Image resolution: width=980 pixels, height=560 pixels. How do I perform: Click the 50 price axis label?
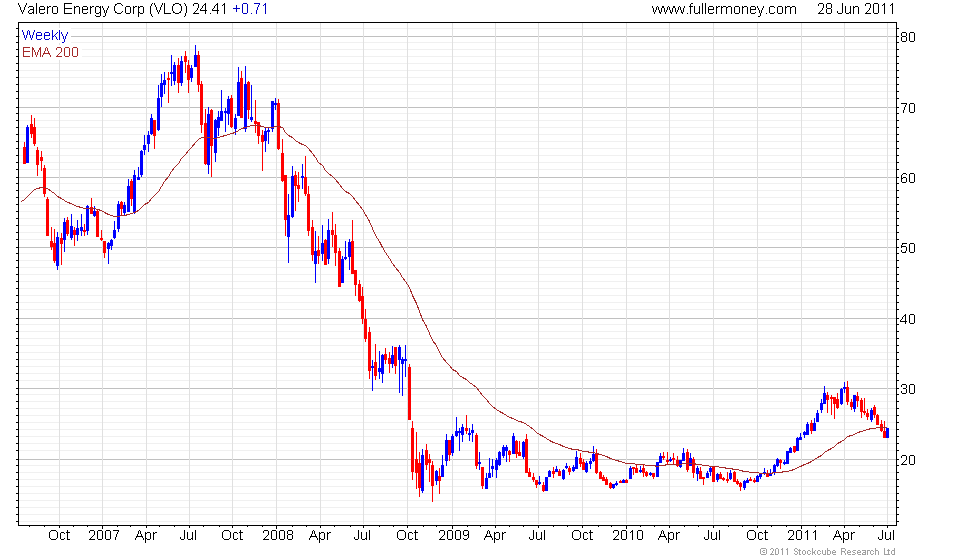[x=908, y=248]
